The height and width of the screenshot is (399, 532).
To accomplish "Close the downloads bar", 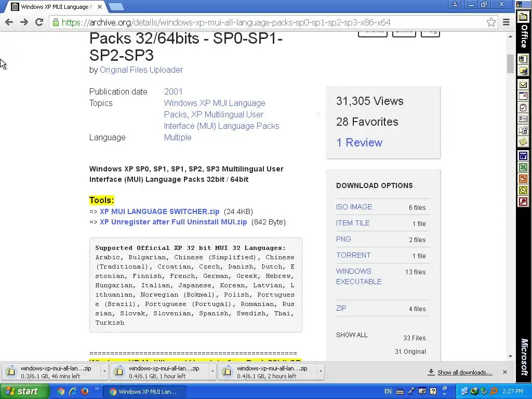I will pyautogui.click(x=505, y=372).
